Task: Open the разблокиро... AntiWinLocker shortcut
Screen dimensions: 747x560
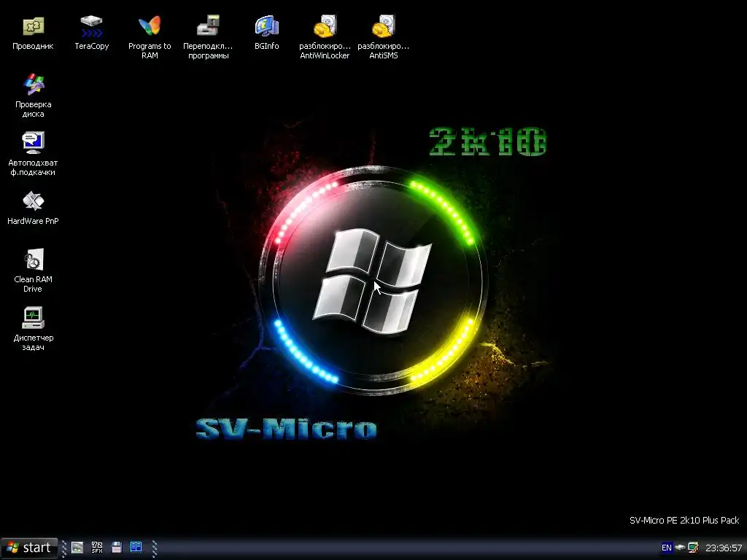Action: (x=325, y=37)
